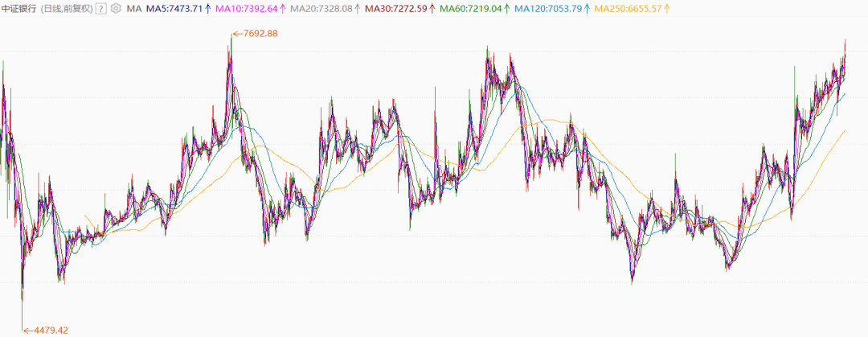Image resolution: width=868 pixels, height=337 pixels.
Task: Click the MA250:6655.57 value
Action: tap(632, 8)
